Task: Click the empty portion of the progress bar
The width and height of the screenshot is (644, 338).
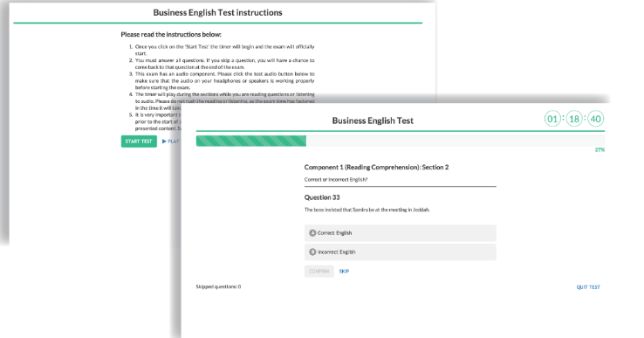Action: 456,141
